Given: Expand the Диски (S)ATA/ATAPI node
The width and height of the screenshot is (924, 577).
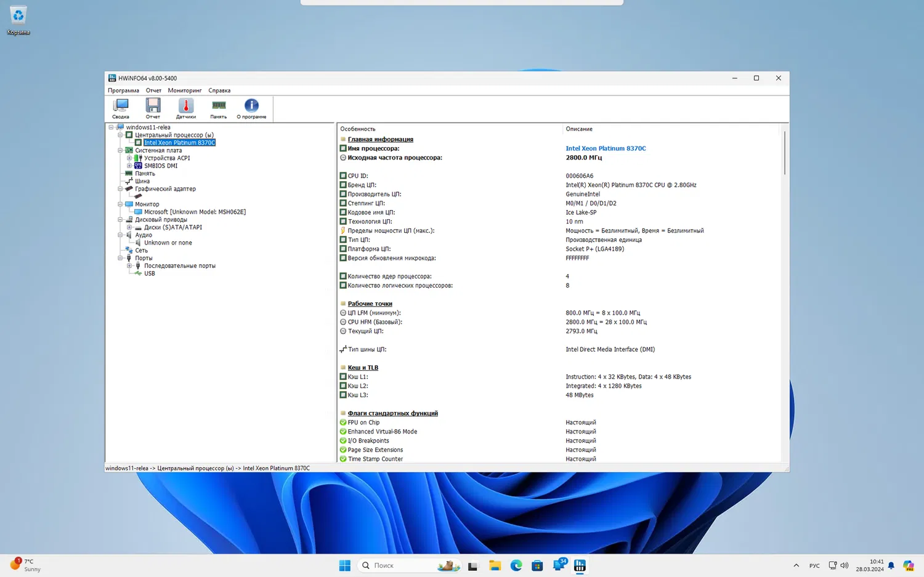Looking at the screenshot, I should [129, 227].
